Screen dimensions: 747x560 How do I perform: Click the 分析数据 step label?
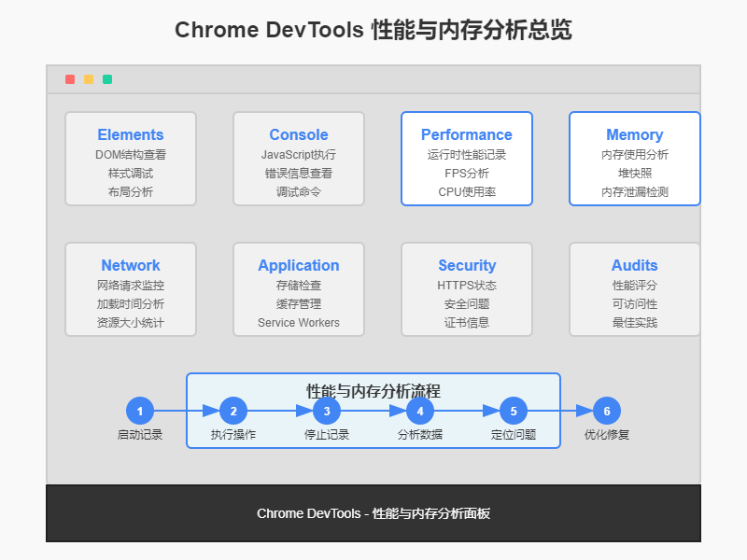tap(420, 434)
